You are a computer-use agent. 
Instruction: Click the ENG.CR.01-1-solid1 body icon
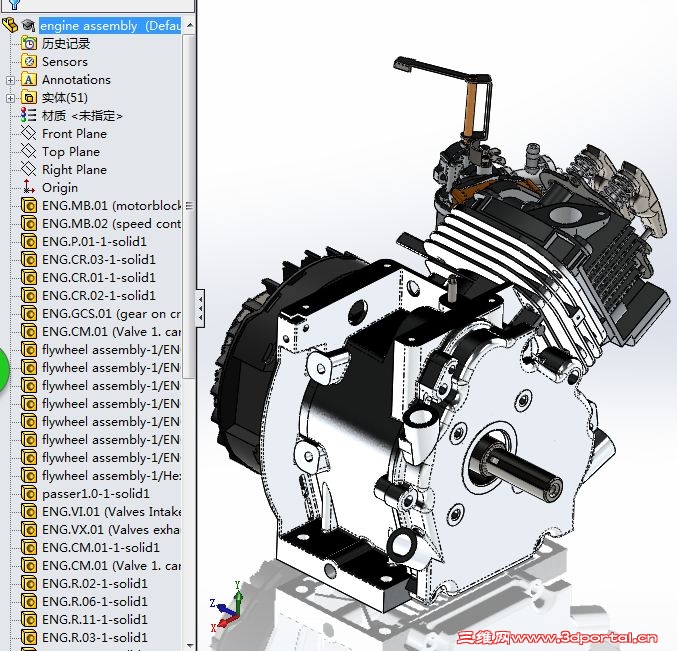pos(29,277)
